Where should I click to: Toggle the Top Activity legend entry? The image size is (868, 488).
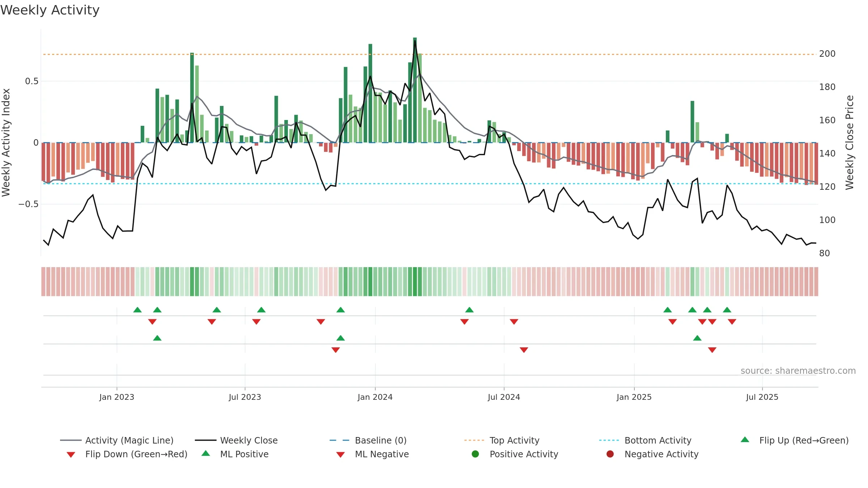[502, 440]
